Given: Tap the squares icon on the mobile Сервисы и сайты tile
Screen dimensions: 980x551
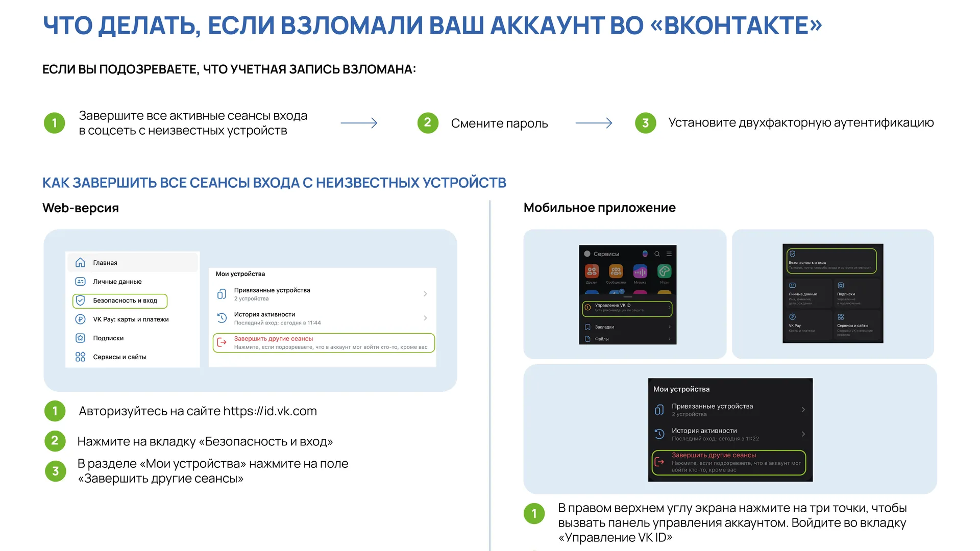Looking at the screenshot, I should pyautogui.click(x=841, y=317).
